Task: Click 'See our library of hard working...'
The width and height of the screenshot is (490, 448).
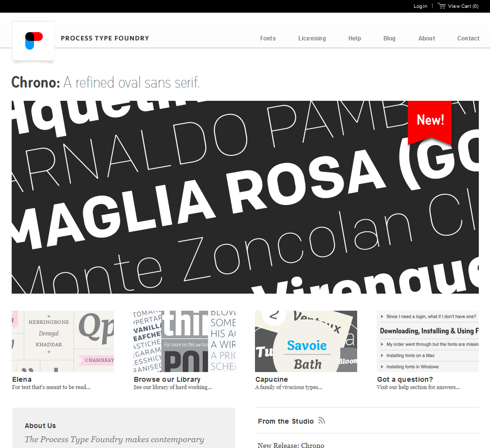Action: point(173,387)
